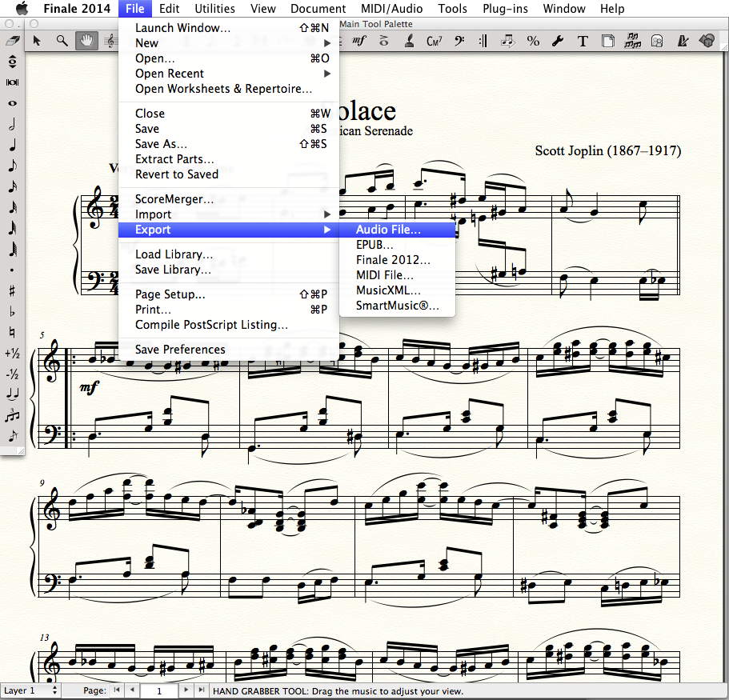729x700 pixels.
Task: Choose Audio File… from Export submenu
Action: [397, 230]
